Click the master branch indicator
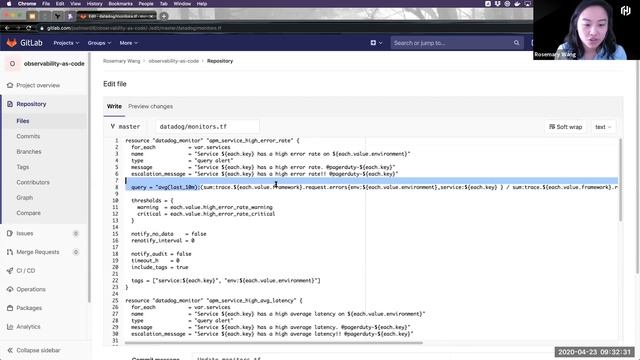 coord(125,127)
